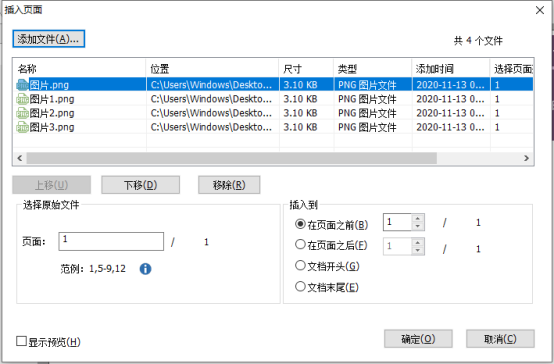Click the right arrow of horizontal scrollbar
554x364 pixels.
526,158
